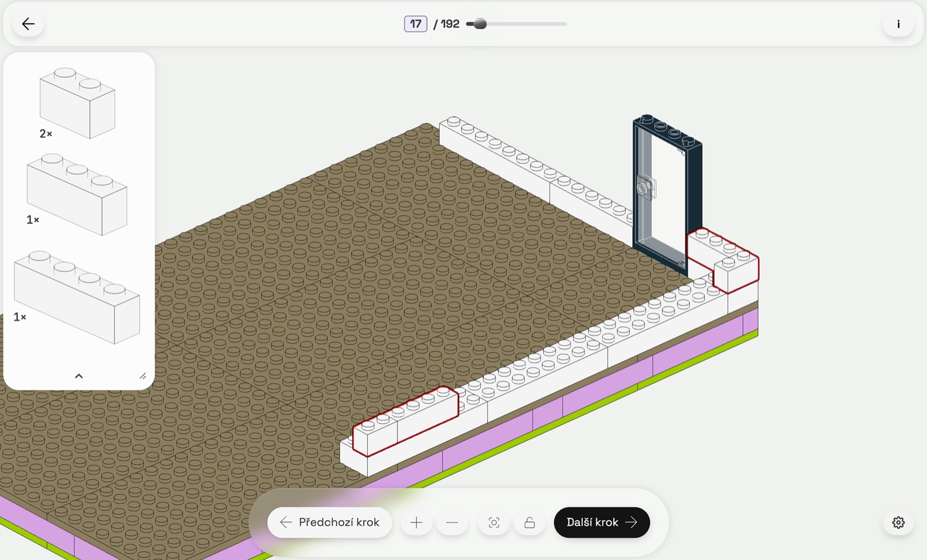Zoom out with the minus button

[x=452, y=522]
